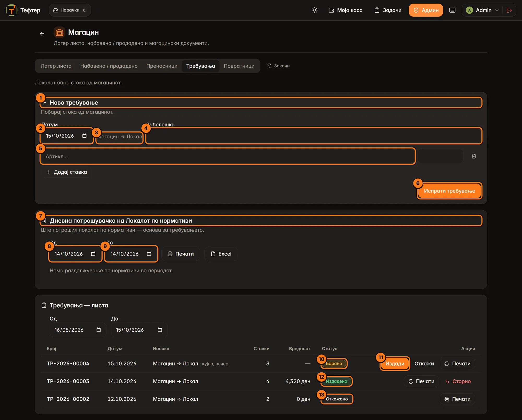Switch to Лагер листа tab
Viewport: 522px width, 420px height.
56,66
